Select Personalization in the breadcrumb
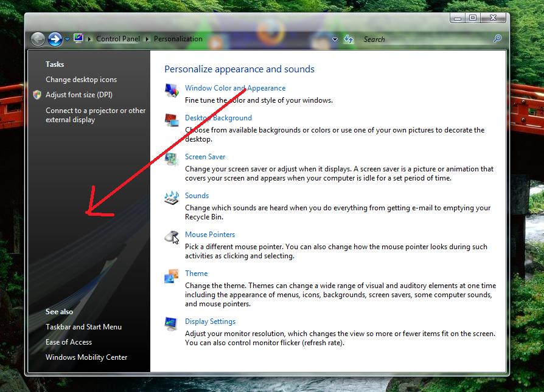Image resolution: width=544 pixels, height=392 pixels. (178, 39)
